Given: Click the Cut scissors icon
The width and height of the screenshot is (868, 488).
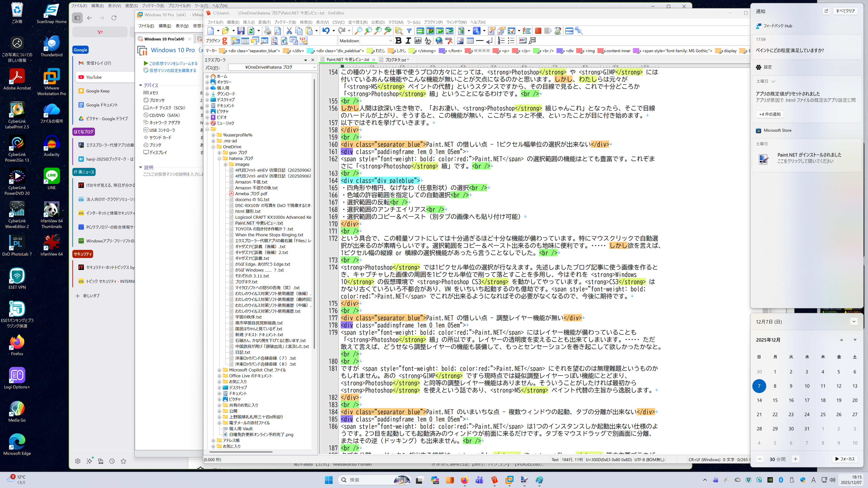Looking at the screenshot, I should [x=289, y=31].
